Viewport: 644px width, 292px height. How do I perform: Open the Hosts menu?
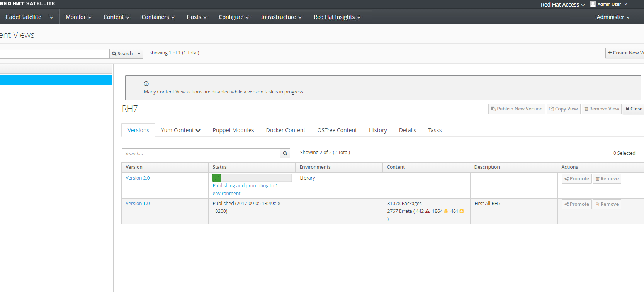coord(197,17)
